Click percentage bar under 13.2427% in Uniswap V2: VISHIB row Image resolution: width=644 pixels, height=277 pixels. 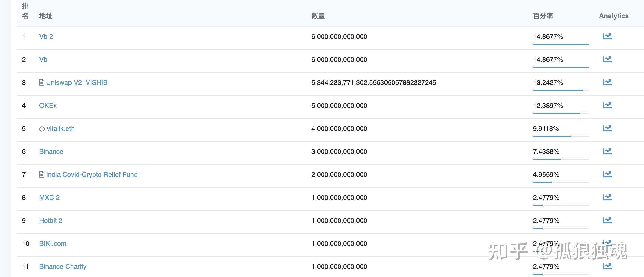pos(561,90)
